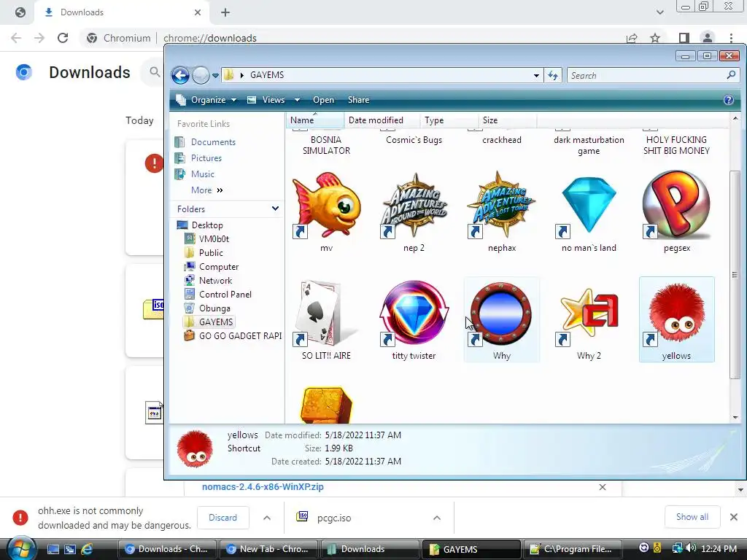
Task: Click the Show desktop quick launch icon
Action: tap(53, 549)
